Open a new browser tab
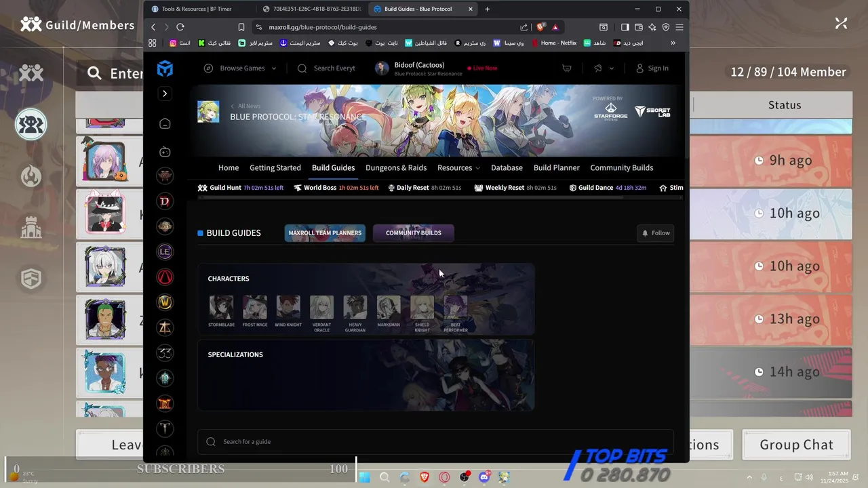The height and width of the screenshot is (488, 868). (x=487, y=9)
